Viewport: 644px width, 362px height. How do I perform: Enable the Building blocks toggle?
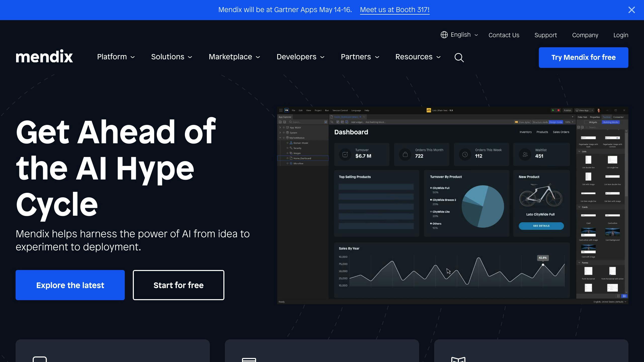click(611, 122)
